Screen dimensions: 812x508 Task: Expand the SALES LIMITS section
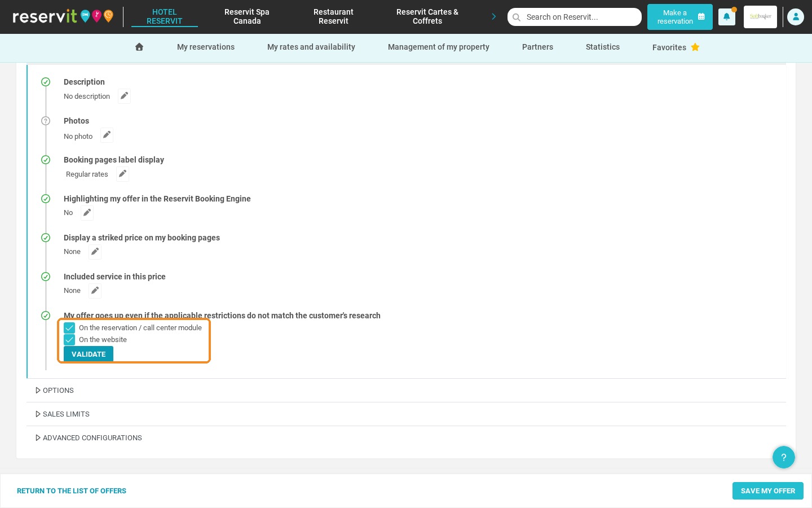(63, 414)
